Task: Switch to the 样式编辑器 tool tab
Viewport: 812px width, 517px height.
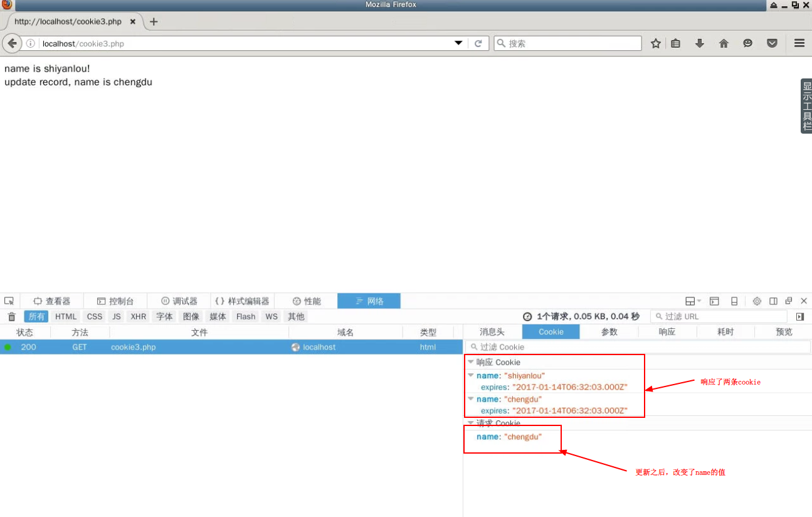Action: (242, 301)
